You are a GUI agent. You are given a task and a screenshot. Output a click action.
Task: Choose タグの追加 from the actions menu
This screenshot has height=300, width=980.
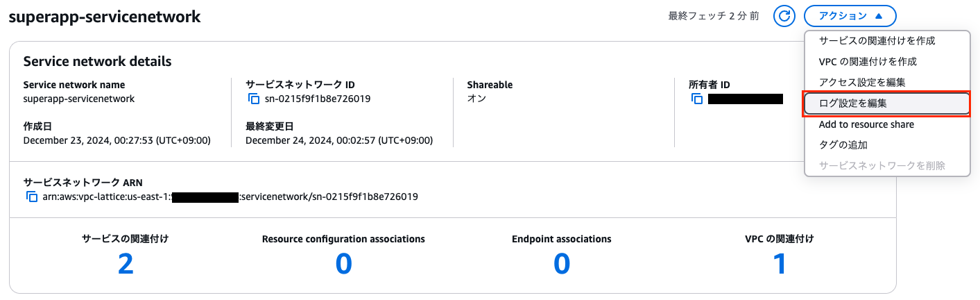(x=843, y=145)
